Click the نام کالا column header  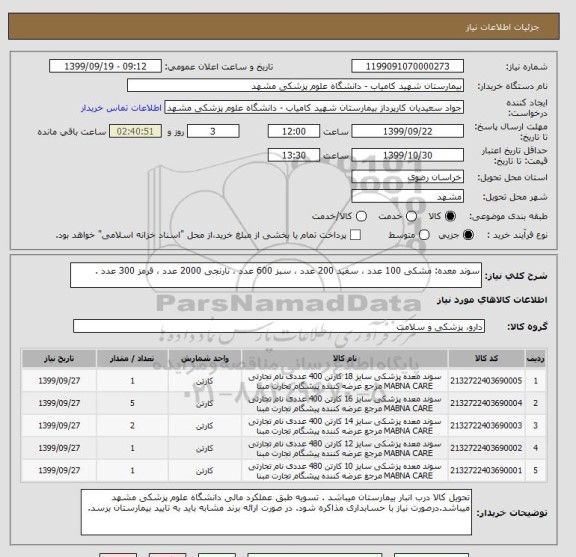point(345,359)
